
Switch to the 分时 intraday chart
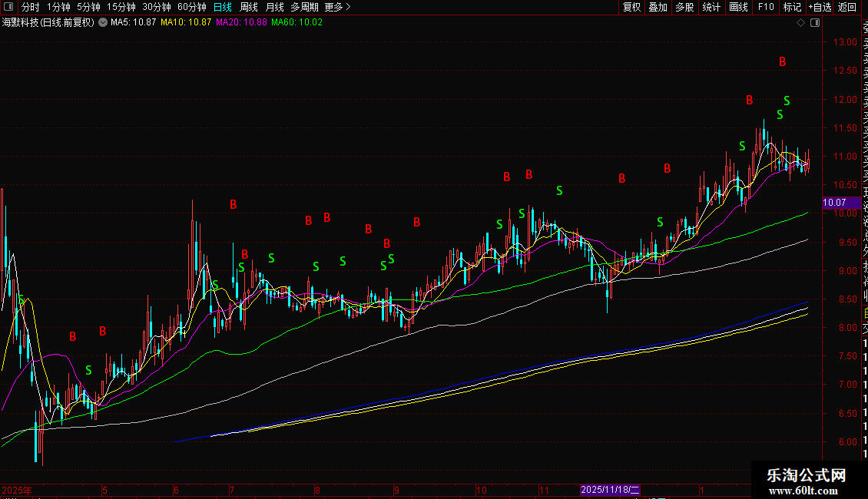tap(30, 7)
